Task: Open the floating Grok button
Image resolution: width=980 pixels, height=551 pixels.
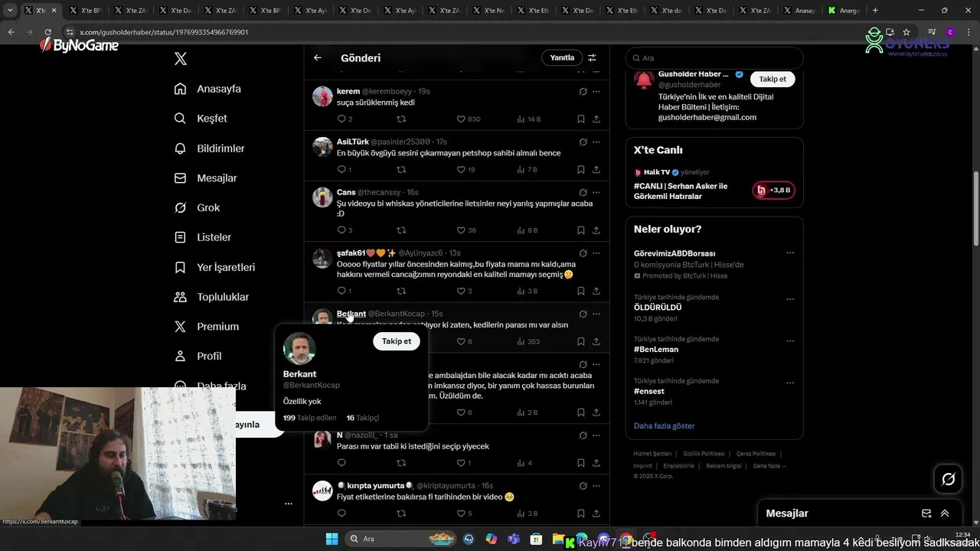Action: [x=948, y=479]
